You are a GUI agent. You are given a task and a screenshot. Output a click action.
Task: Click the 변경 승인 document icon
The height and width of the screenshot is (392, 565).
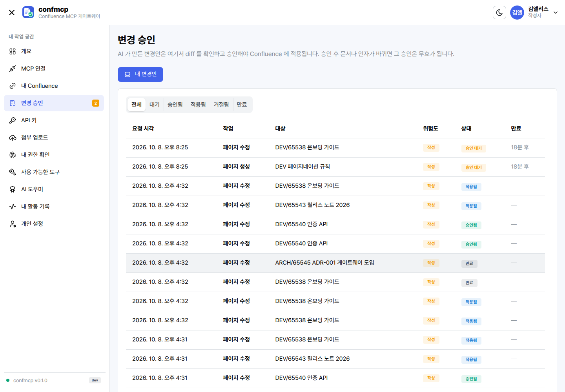coord(13,103)
